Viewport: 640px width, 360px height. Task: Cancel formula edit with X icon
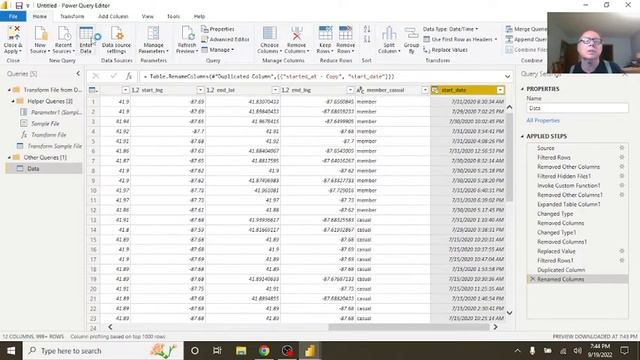tap(96, 76)
